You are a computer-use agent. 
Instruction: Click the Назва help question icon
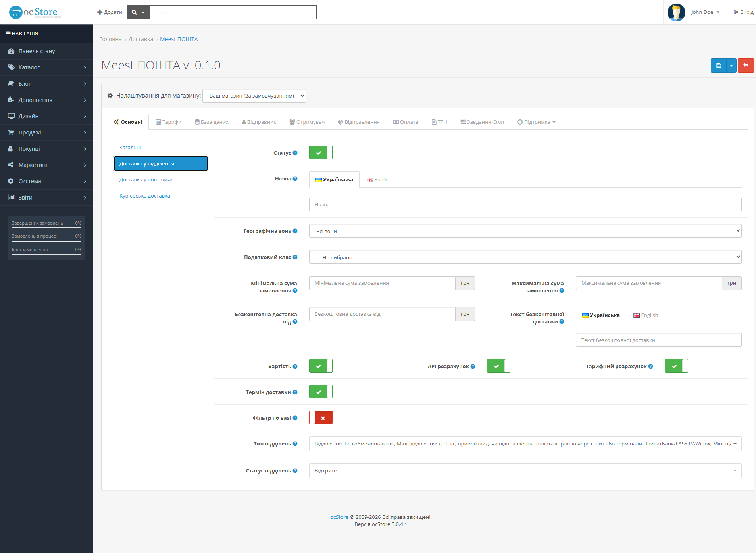tap(295, 179)
